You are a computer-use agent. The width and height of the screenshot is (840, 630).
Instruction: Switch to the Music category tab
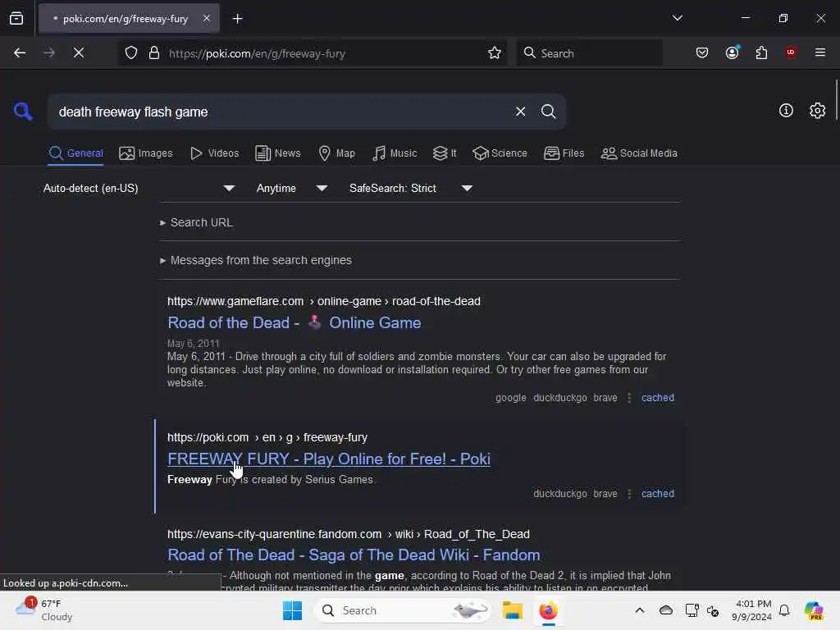[395, 153]
